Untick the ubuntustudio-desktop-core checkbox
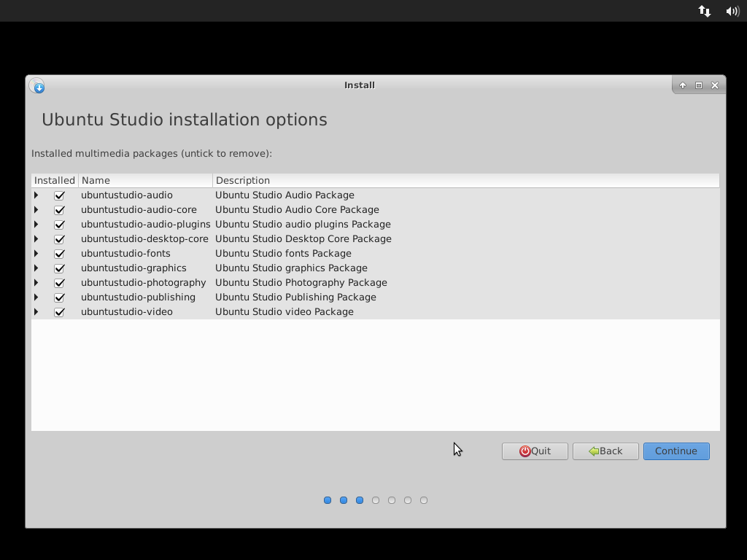Viewport: 747px width, 560px height. [60, 239]
